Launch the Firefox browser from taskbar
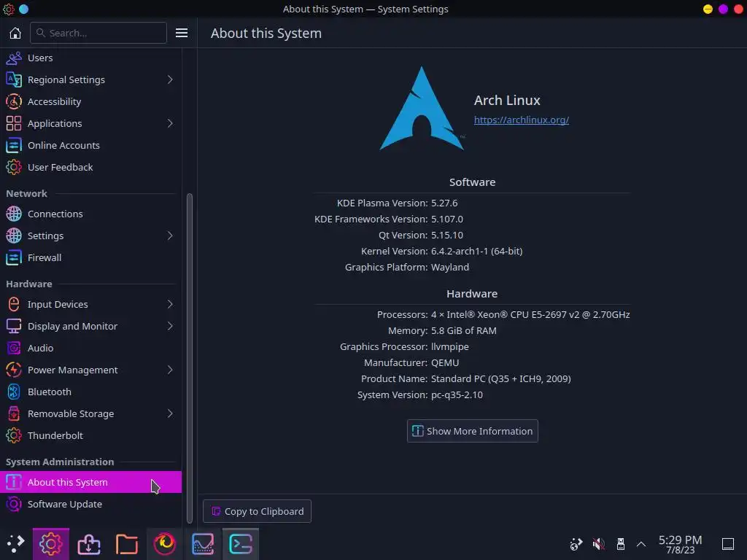Image resolution: width=747 pixels, height=560 pixels. 164,544
